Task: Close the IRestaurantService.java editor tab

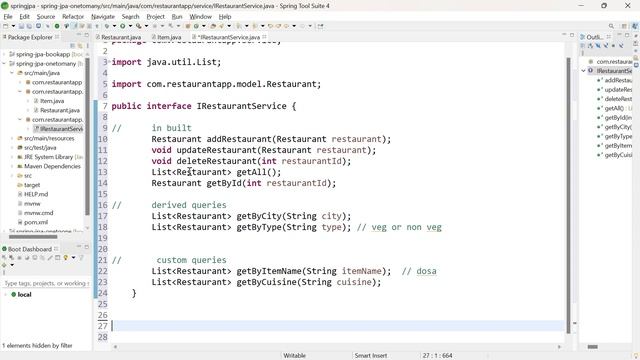Action: click(x=264, y=37)
